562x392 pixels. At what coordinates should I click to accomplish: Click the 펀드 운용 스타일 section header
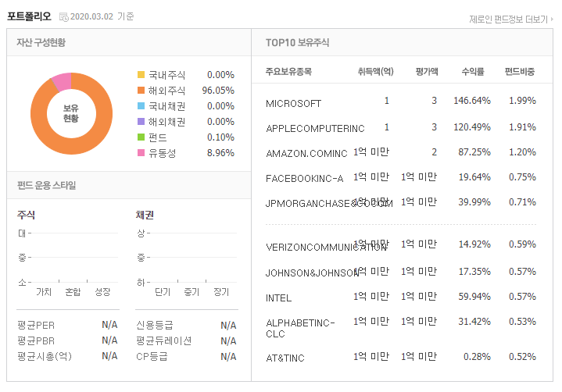point(47,185)
